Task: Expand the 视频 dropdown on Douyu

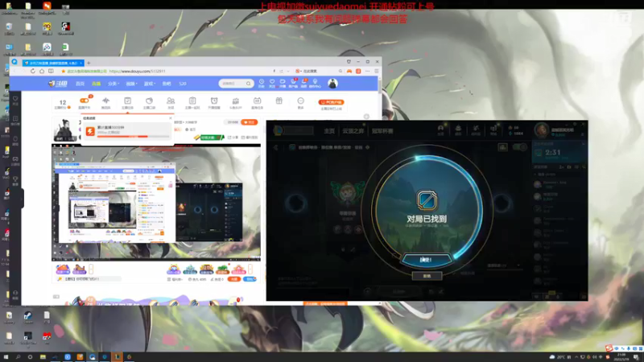Action: click(131, 84)
